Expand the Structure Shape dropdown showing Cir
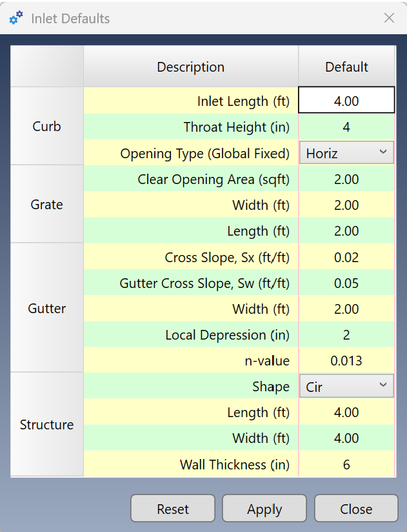This screenshot has height=532, width=407. tap(346, 386)
